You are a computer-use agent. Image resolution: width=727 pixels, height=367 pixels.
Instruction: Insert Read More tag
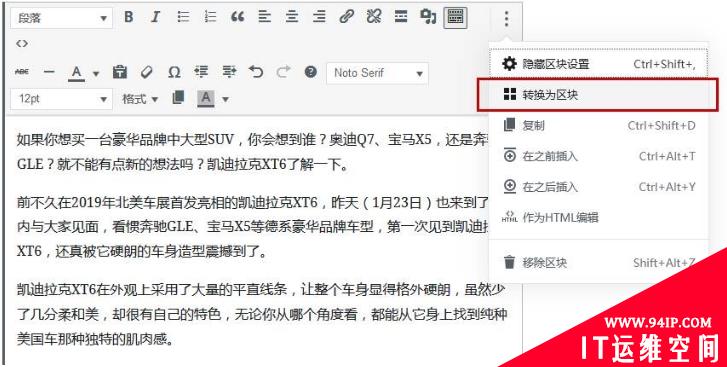coord(401,18)
